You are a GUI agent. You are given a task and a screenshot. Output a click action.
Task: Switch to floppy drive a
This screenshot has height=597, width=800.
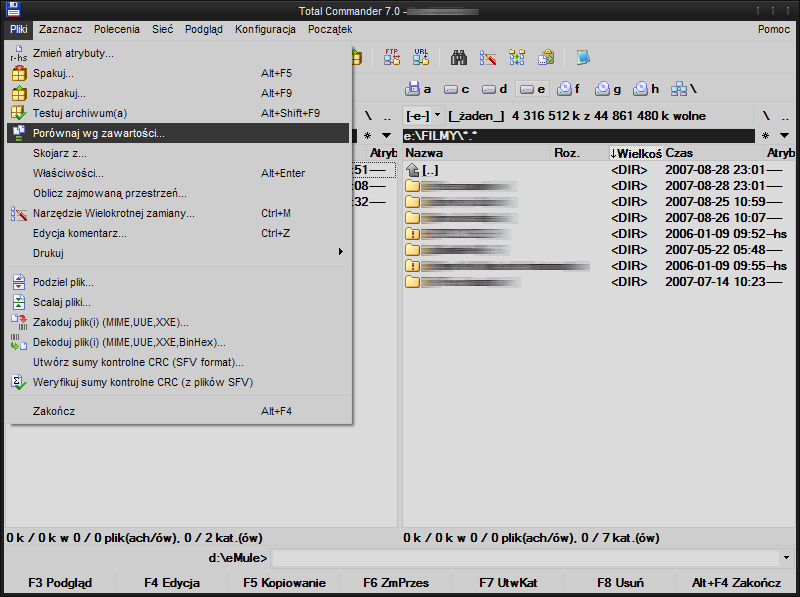pyautogui.click(x=418, y=89)
